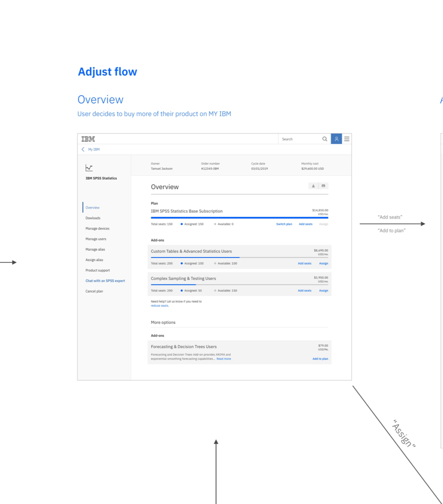Open Assign alias in sidebar
The width and height of the screenshot is (443, 504).
94,260
